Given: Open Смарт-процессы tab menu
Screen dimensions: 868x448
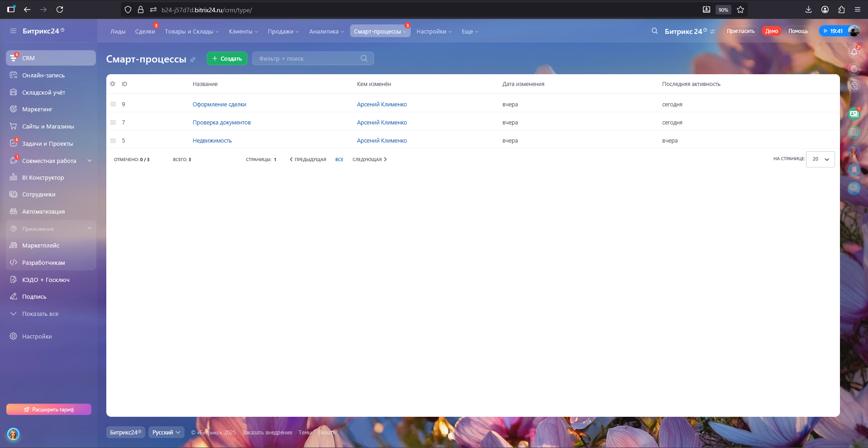Looking at the screenshot, I should (380, 31).
